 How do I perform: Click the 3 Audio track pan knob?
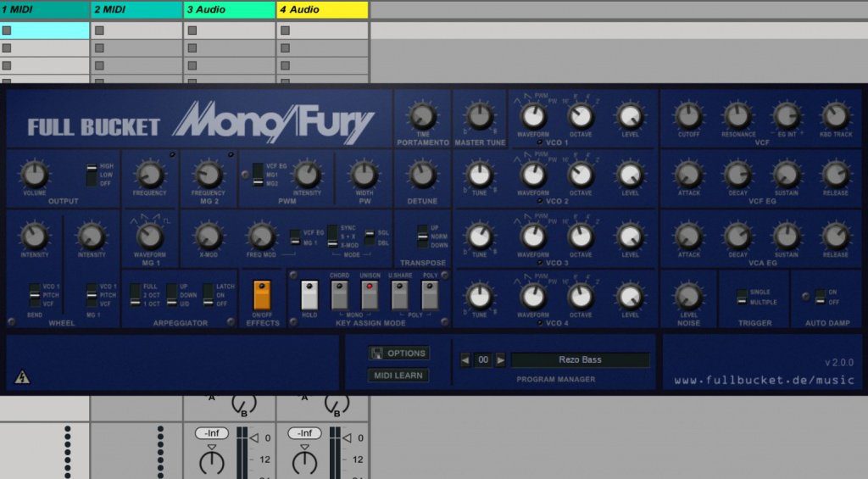click(x=212, y=462)
